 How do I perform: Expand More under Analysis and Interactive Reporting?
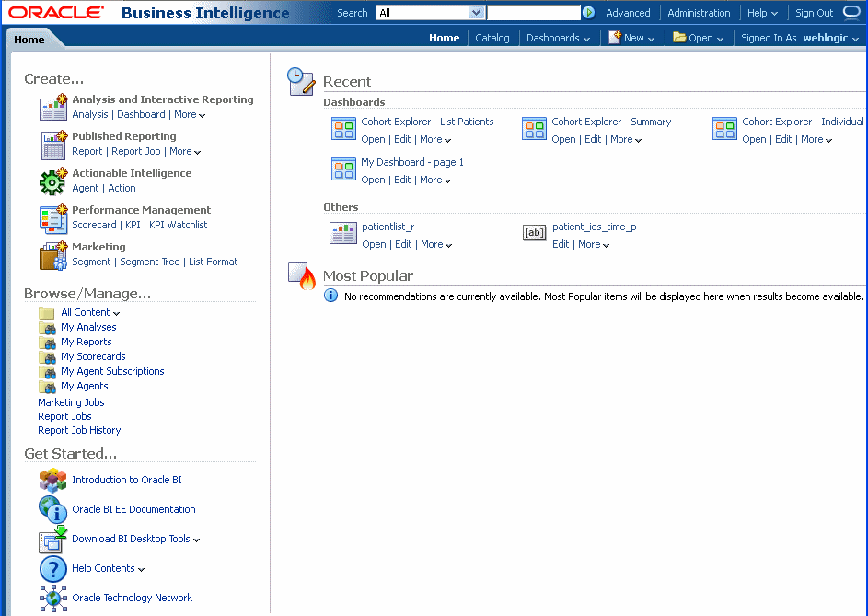click(x=190, y=115)
